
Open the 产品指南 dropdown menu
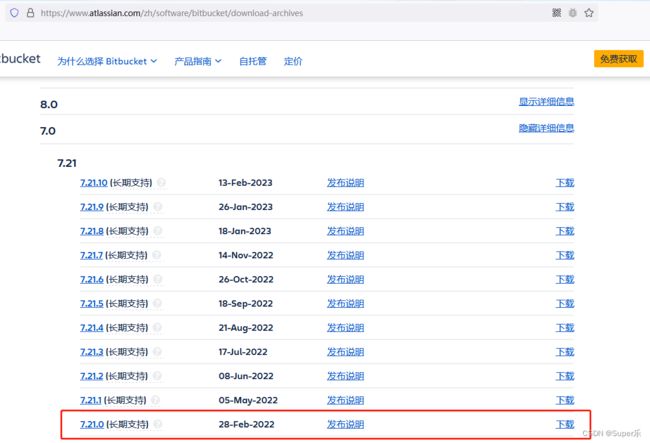coord(198,61)
